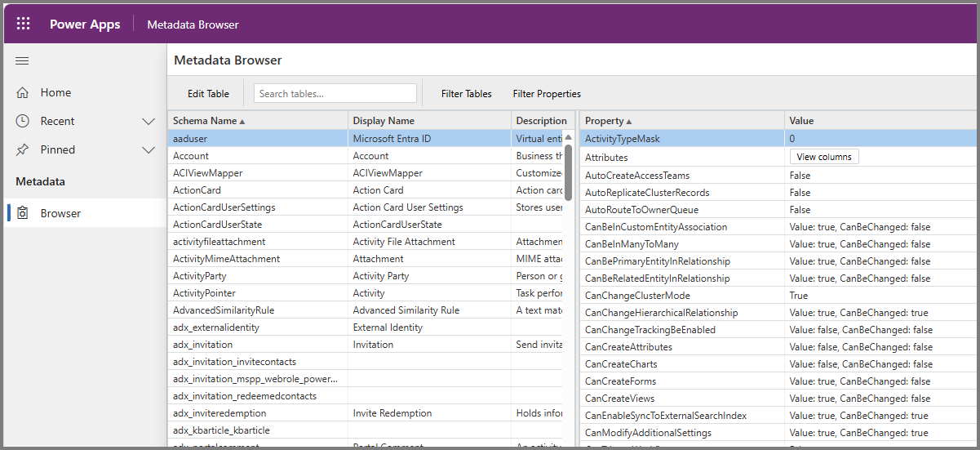Viewport: 980px width, 450px height.
Task: Select the activityfileattachment row
Action: tap(365, 242)
